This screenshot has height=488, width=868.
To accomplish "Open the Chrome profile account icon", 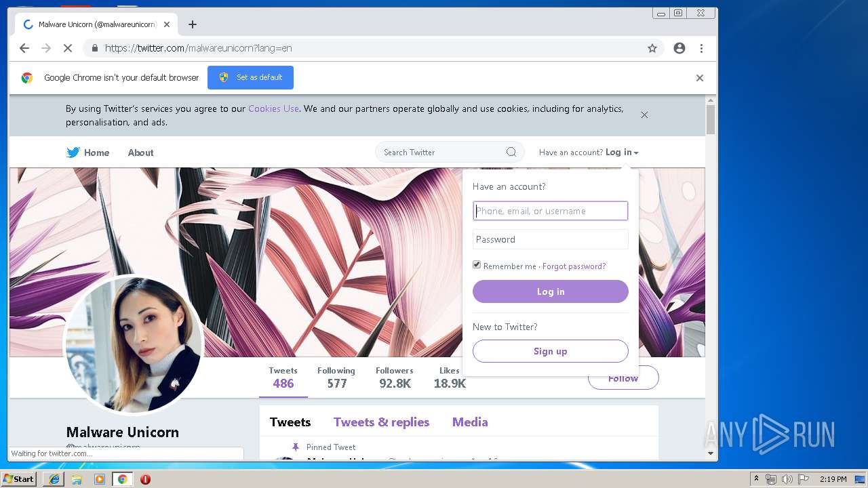I will tap(679, 48).
